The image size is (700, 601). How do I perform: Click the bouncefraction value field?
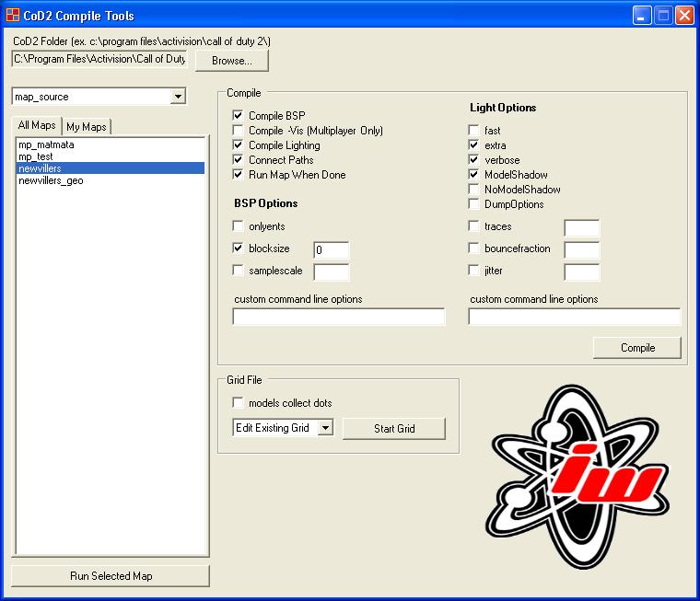coord(582,249)
